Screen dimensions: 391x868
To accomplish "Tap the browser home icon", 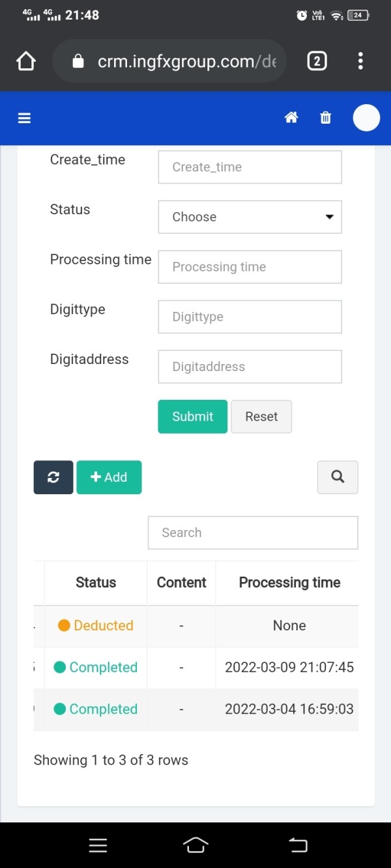I will click(26, 61).
